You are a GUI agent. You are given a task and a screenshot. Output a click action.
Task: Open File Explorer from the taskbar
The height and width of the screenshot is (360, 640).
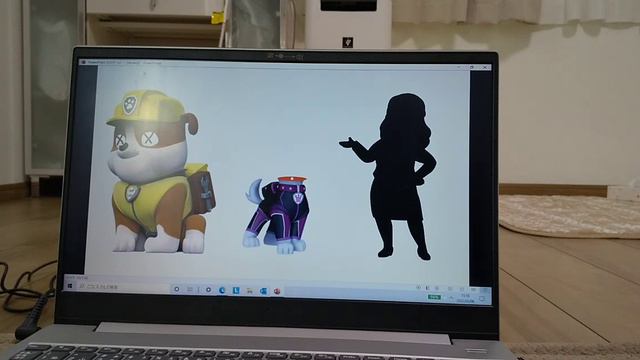pyautogui.click(x=249, y=291)
